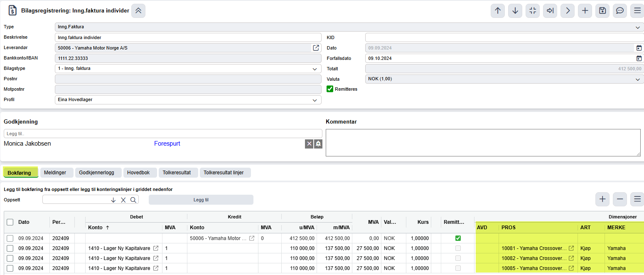The height and width of the screenshot is (275, 644).
Task: Add booking line with grid plus button
Action: pyautogui.click(x=602, y=199)
